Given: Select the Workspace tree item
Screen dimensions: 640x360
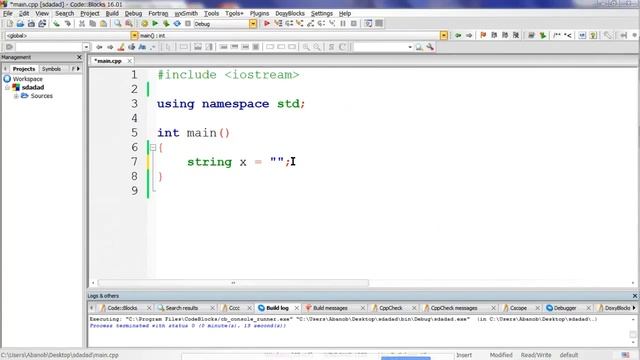Looking at the screenshot, I should (27, 79).
